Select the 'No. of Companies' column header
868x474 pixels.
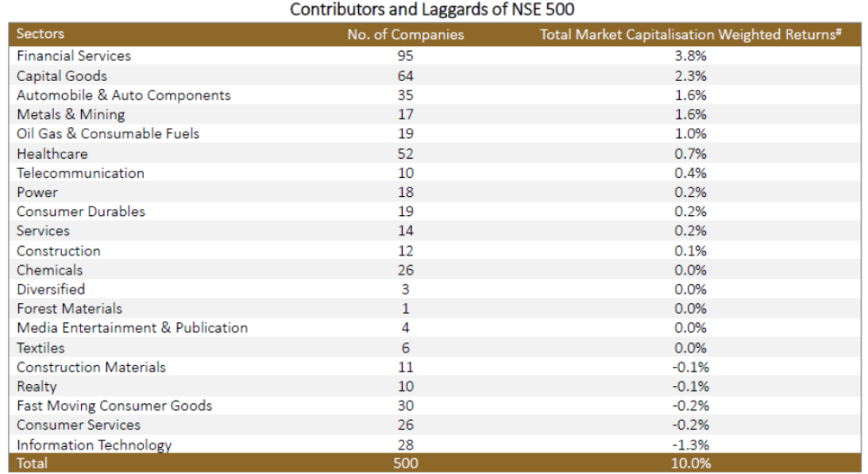point(405,34)
